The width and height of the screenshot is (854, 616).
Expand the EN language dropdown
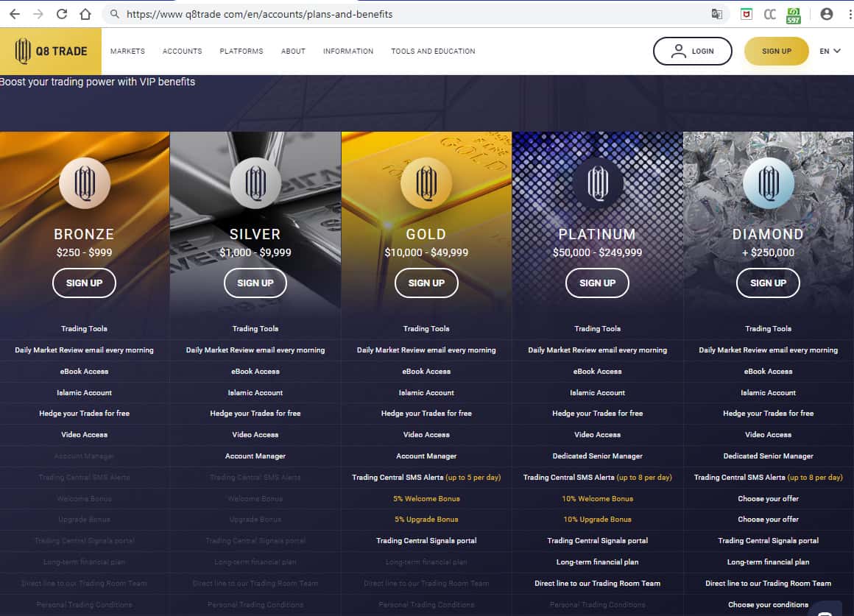830,52
